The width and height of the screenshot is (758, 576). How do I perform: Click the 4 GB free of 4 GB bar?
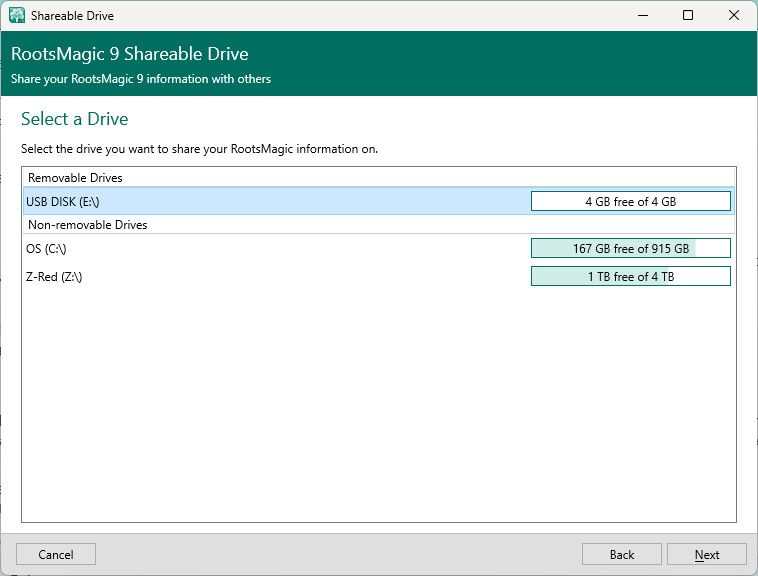point(630,202)
